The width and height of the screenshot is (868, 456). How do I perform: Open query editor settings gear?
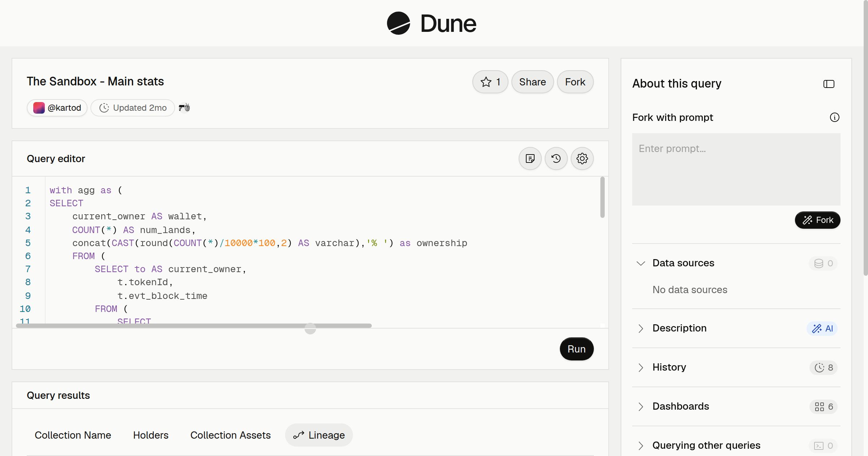[x=582, y=159]
